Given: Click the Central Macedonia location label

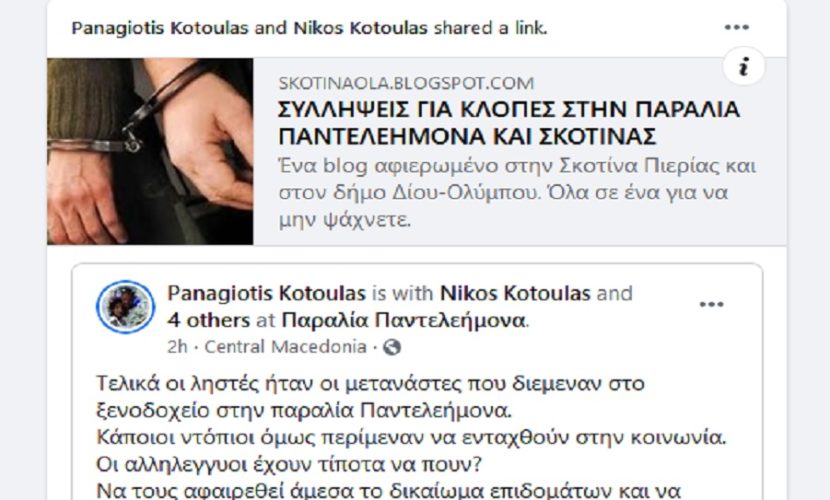Looking at the screenshot, I should (285, 347).
